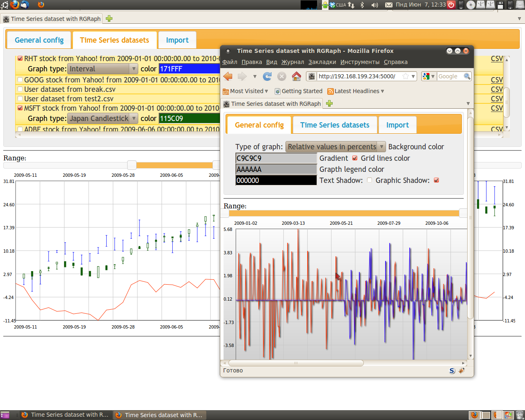Click the Google search magnifier icon
The width and height of the screenshot is (525, 420).
pyautogui.click(x=467, y=76)
